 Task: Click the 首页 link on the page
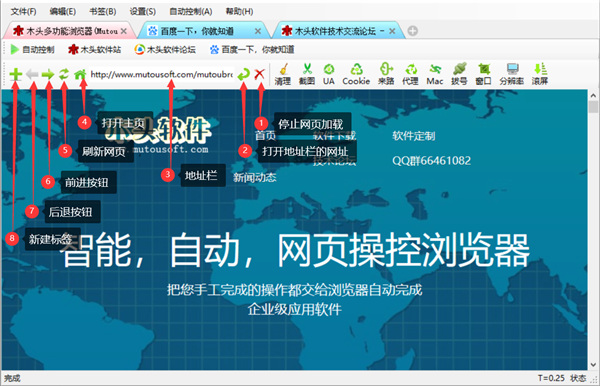(265, 135)
